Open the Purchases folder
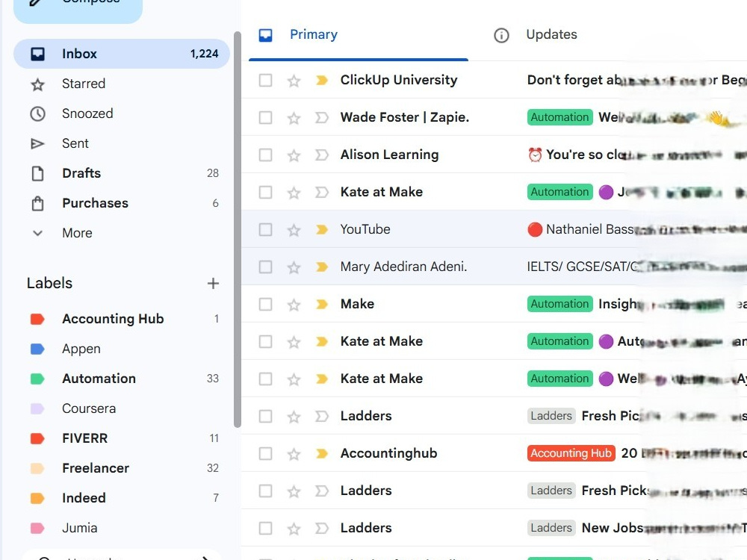This screenshot has height=560, width=747. [x=122, y=203]
